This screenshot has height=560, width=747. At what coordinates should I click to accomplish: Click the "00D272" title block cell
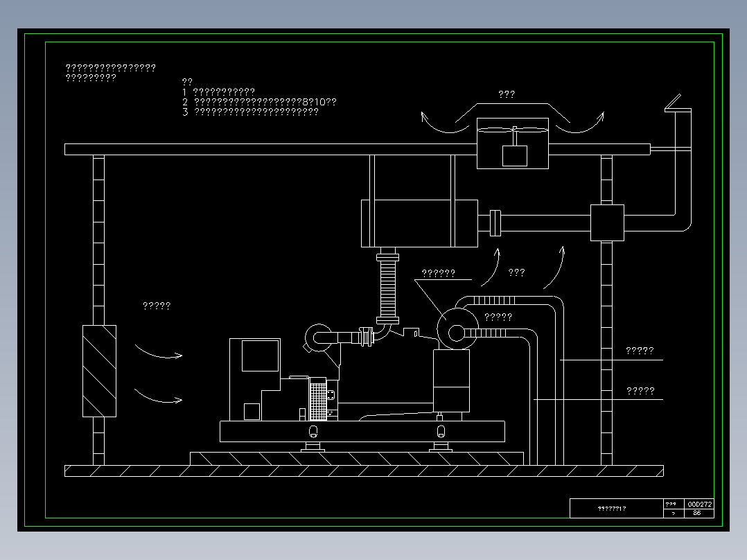tap(699, 504)
